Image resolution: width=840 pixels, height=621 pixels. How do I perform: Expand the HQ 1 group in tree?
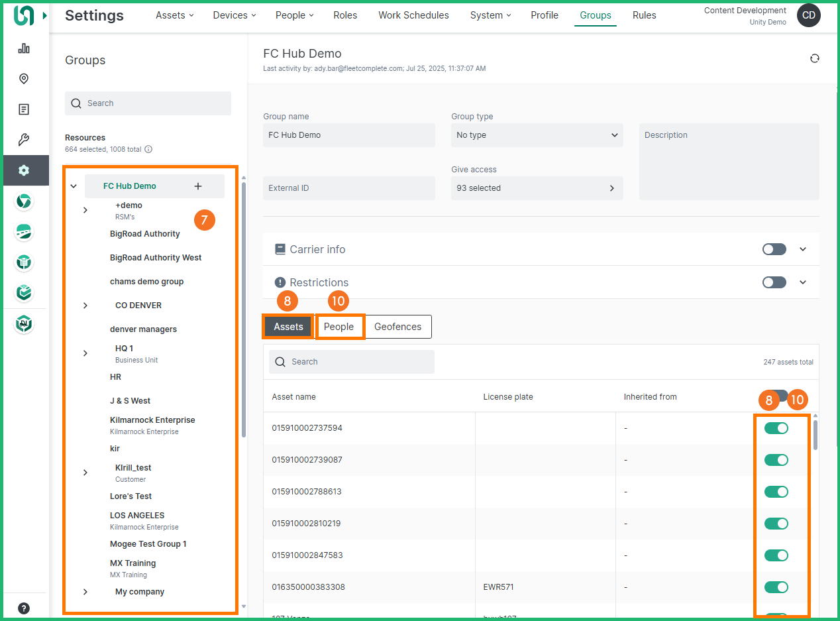tap(85, 353)
